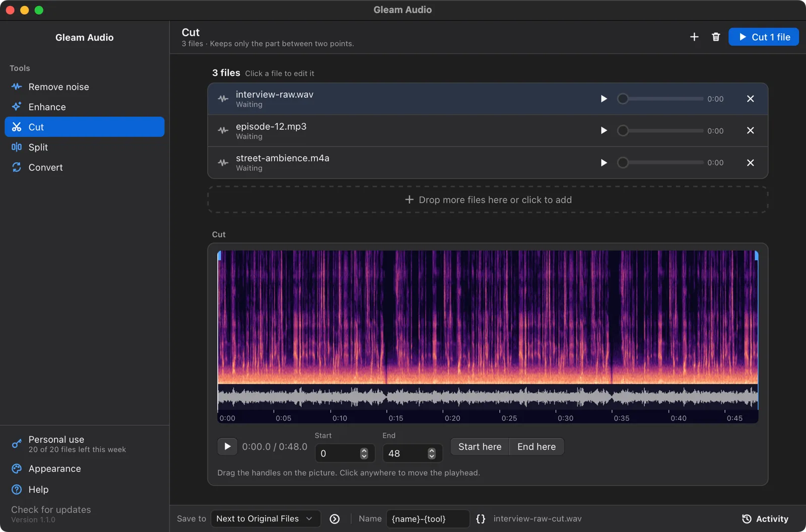The image size is (806, 532).
Task: Open the Convert tool
Action: [84, 167]
